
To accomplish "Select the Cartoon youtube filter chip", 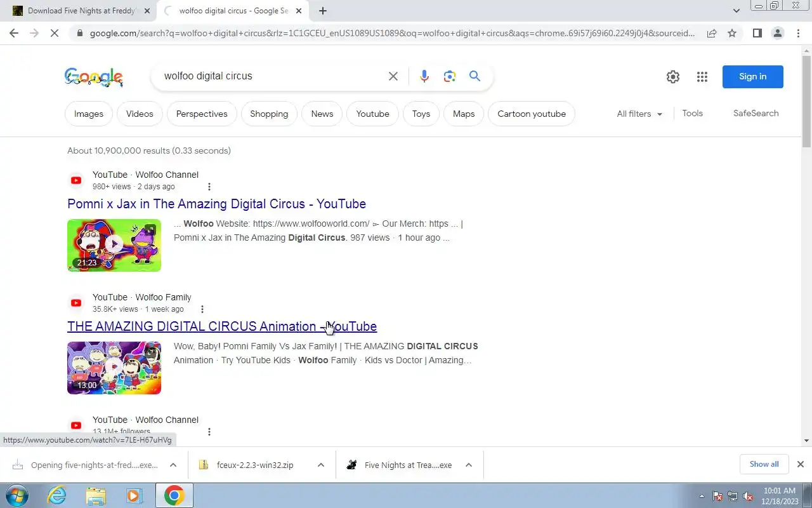I will [532, 114].
